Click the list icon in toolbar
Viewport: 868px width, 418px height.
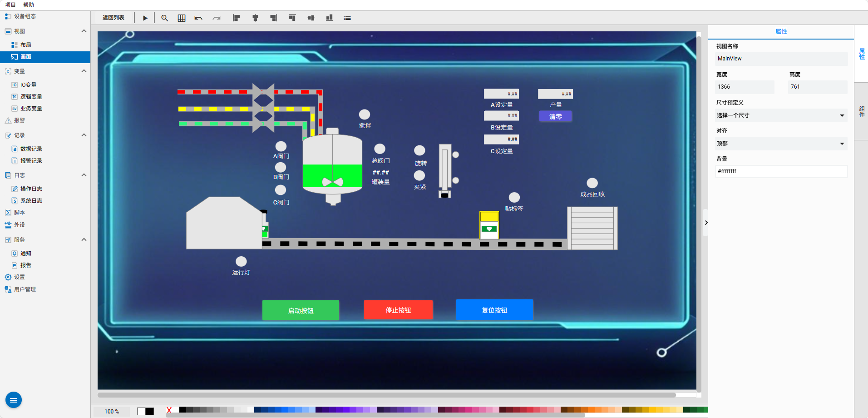pos(347,18)
